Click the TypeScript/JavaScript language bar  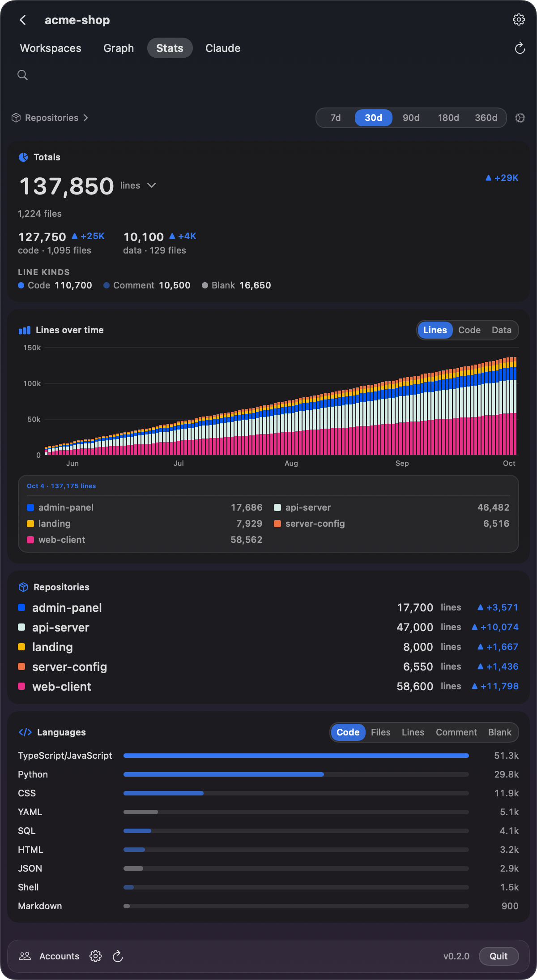click(x=296, y=756)
